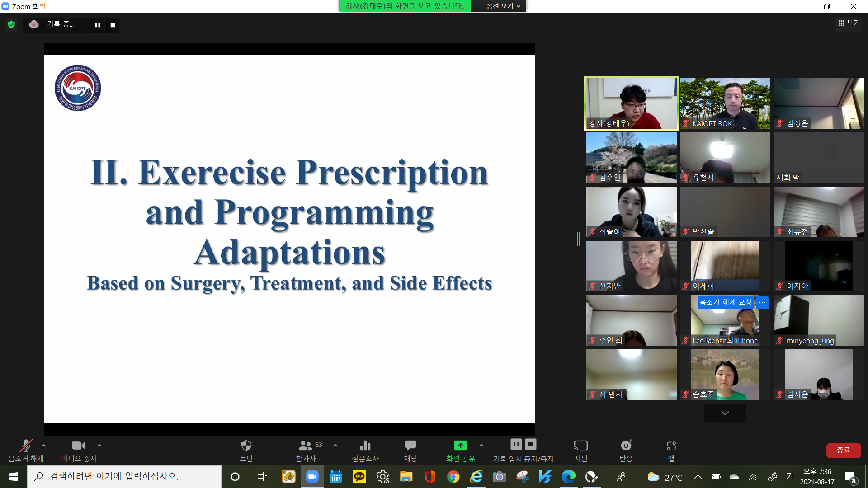Open Google Chrome icon on taskbar
Screen dimensions: 868x488
(453, 477)
